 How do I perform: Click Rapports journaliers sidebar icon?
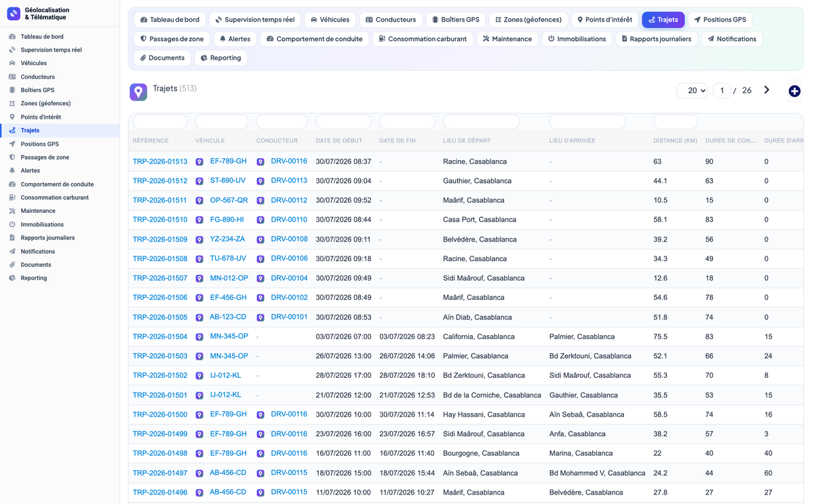[x=12, y=238]
